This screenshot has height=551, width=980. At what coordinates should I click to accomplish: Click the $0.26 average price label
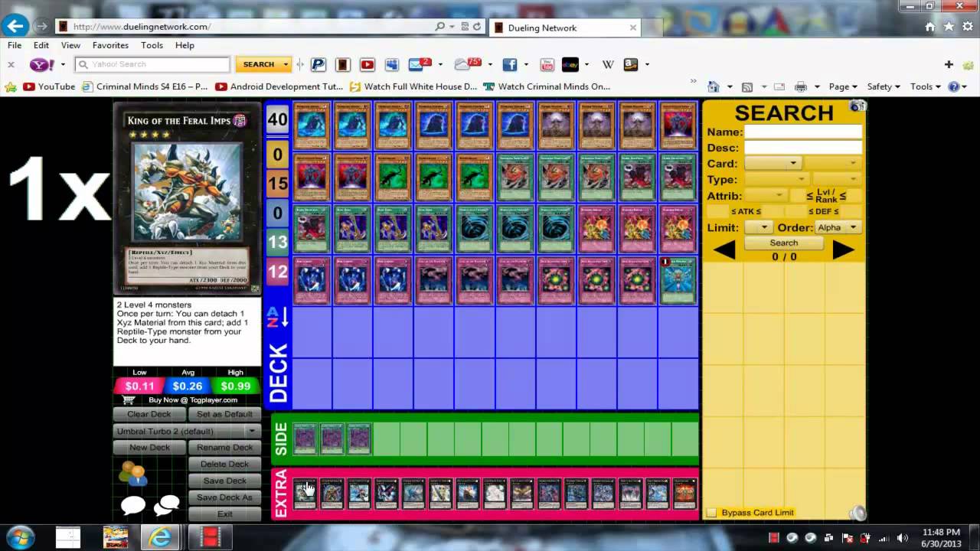(x=188, y=386)
